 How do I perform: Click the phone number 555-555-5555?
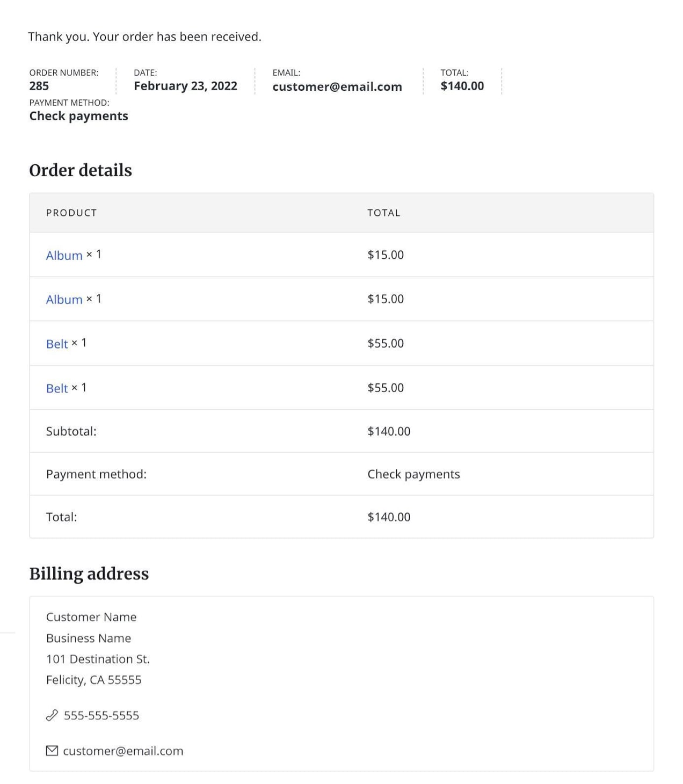(x=101, y=715)
